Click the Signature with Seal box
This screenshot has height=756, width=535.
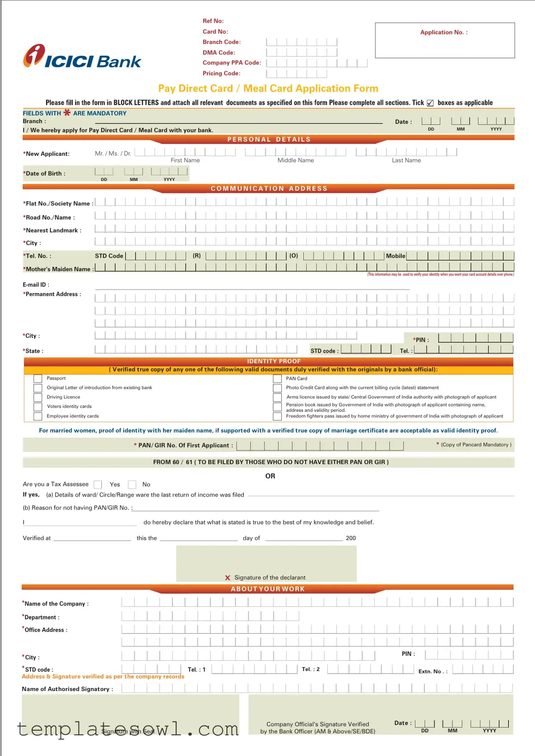131,715
